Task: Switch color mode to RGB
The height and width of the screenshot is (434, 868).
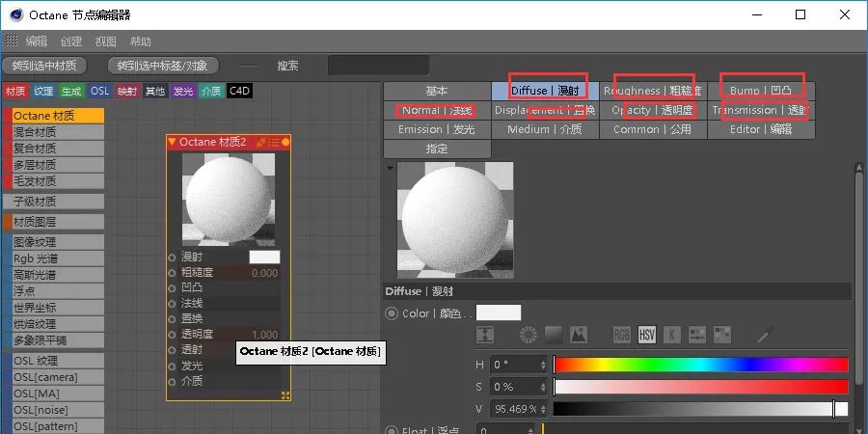Action: 623,335
